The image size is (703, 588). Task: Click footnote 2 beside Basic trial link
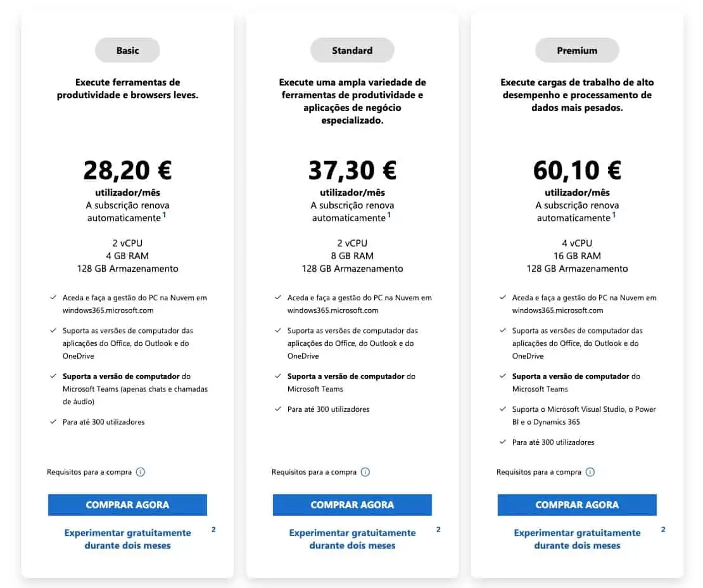coord(213,530)
